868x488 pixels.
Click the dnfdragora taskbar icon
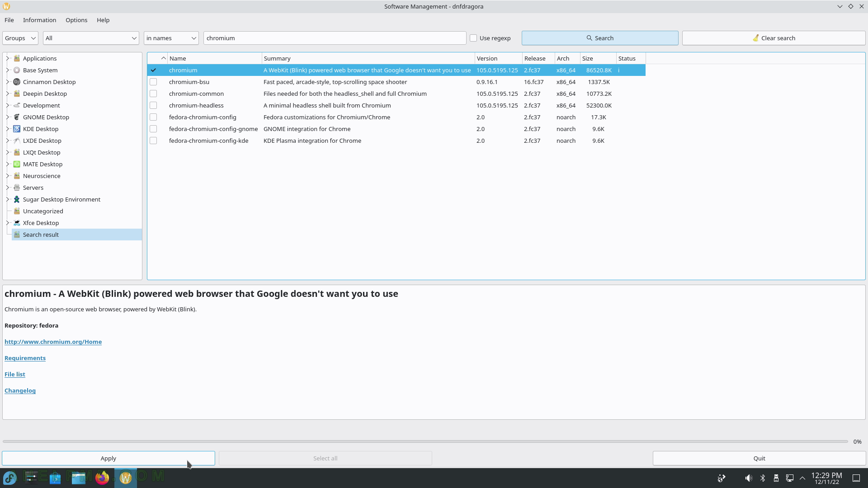click(126, 478)
